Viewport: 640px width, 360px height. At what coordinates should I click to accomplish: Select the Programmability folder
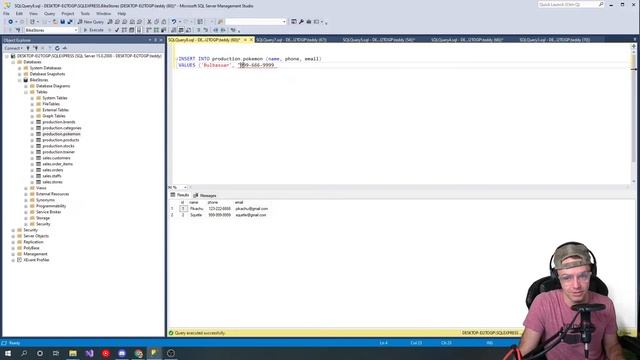point(51,206)
